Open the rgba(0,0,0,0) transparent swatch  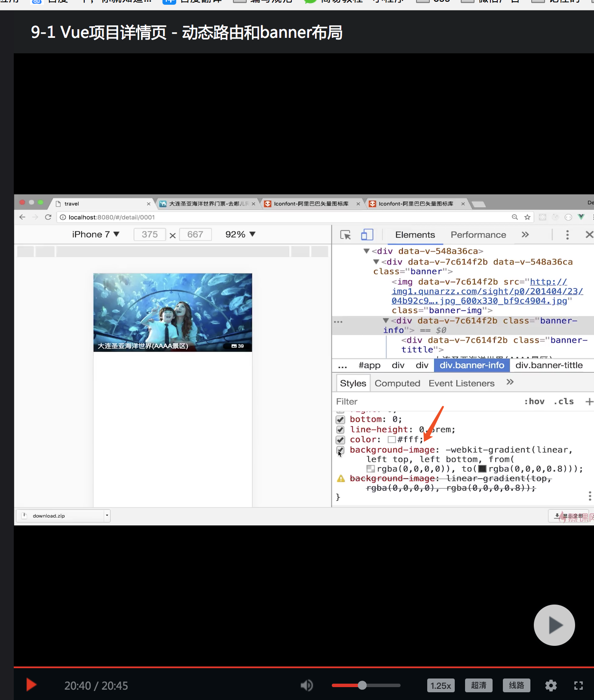click(370, 469)
